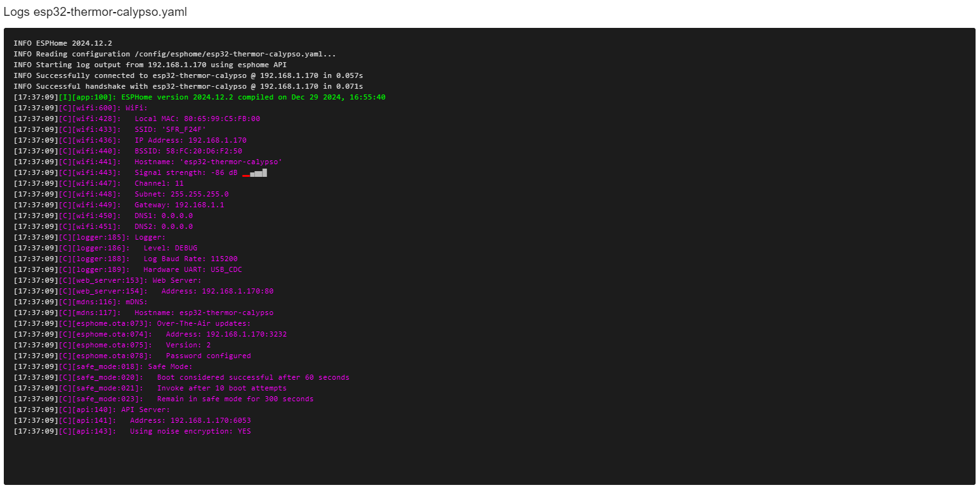Click the 'Local MAC: 80:65:99:C5:FB:00' line

(137, 119)
